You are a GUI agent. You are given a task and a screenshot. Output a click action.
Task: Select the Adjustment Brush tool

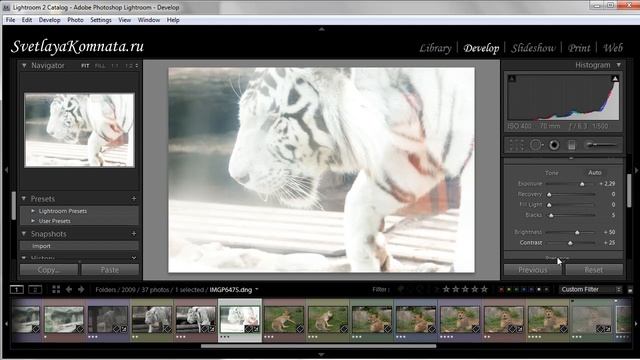point(600,144)
